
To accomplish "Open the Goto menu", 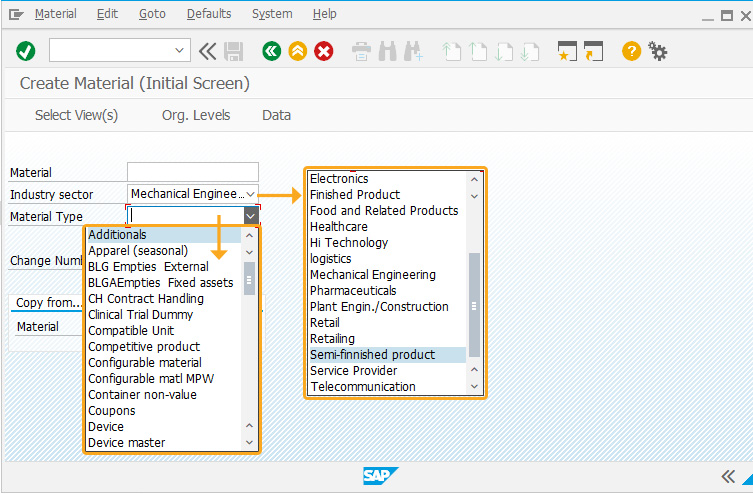I will [x=152, y=14].
